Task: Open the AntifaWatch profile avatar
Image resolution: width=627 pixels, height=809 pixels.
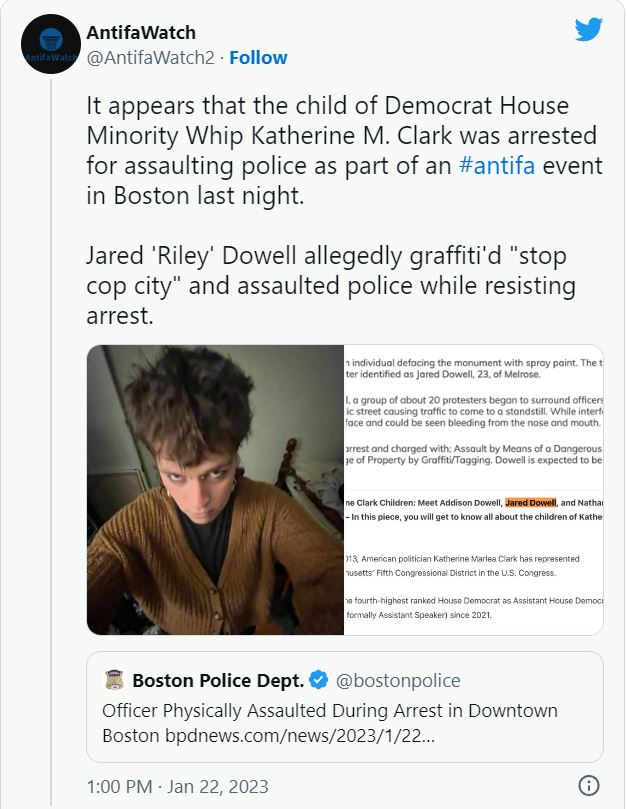Action: pyautogui.click(x=50, y=46)
